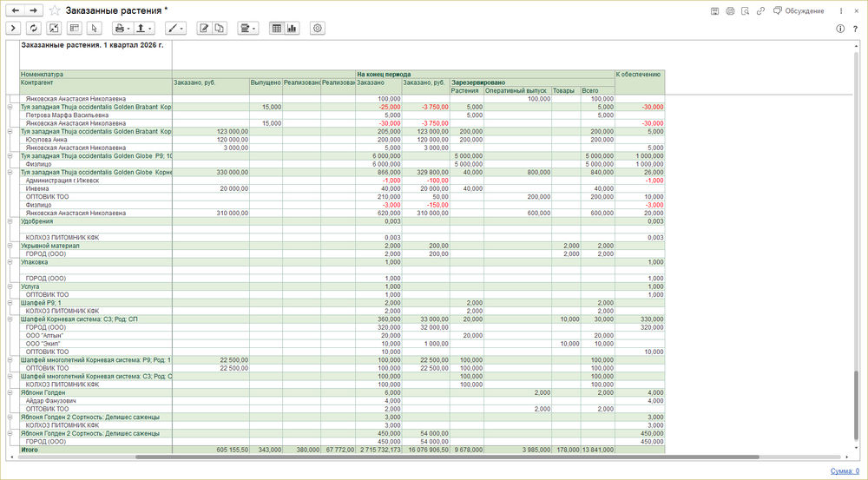Viewport: 868px width, 480px height.
Task: Open print preview magnifier icon
Action: (x=745, y=11)
